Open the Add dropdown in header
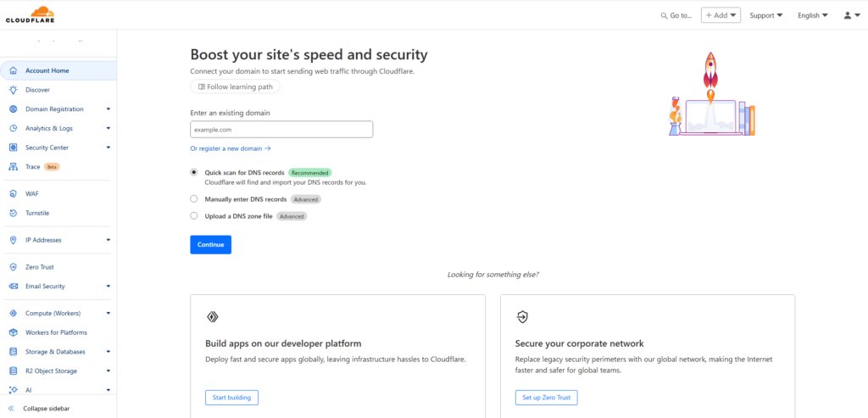Screen dimensions: 868x418 click(721, 15)
